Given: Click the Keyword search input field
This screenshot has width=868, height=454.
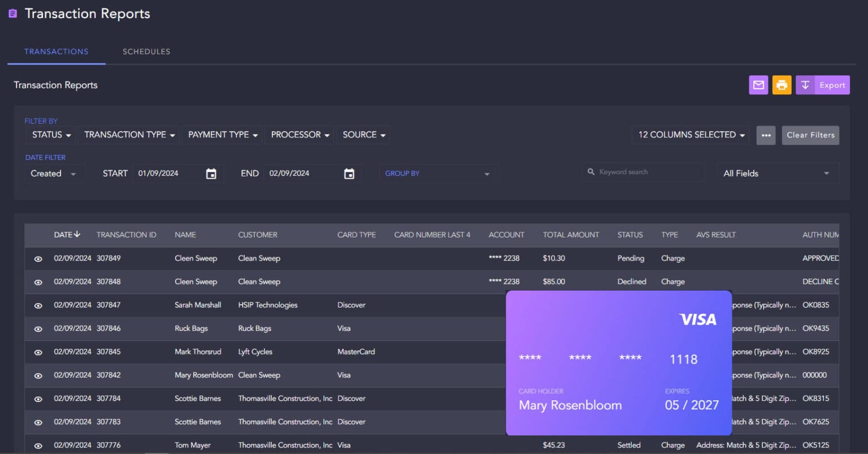Looking at the screenshot, I should point(647,172).
